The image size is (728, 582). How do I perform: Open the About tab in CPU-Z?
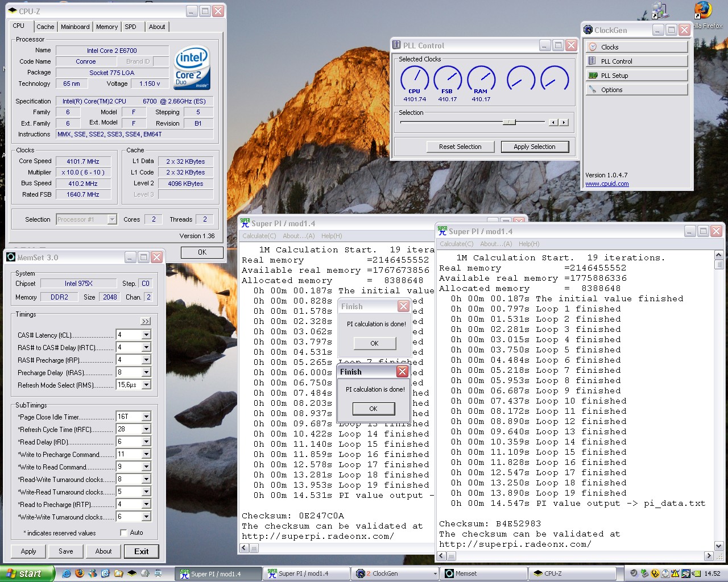(x=157, y=27)
